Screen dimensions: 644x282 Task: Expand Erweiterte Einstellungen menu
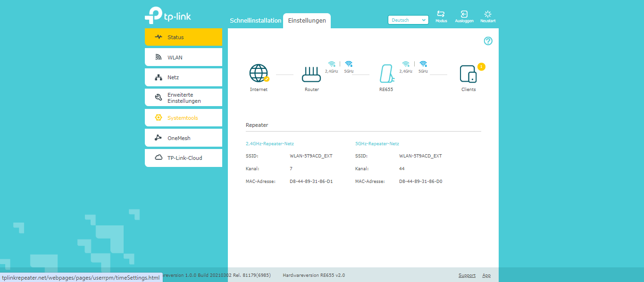click(x=184, y=98)
